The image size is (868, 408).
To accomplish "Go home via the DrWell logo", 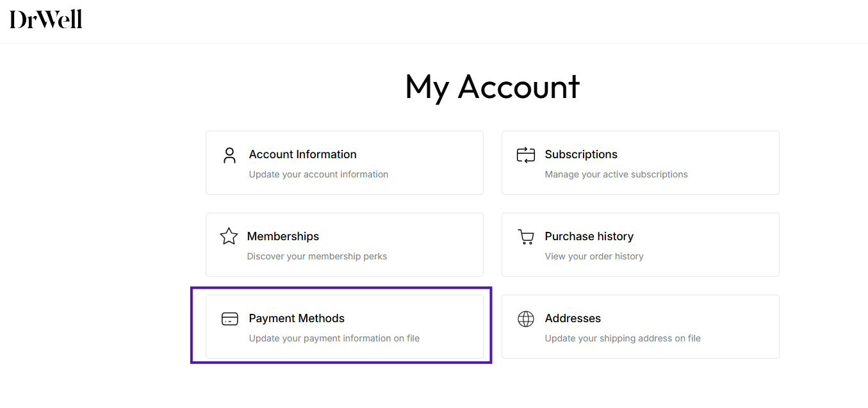I will [46, 20].
